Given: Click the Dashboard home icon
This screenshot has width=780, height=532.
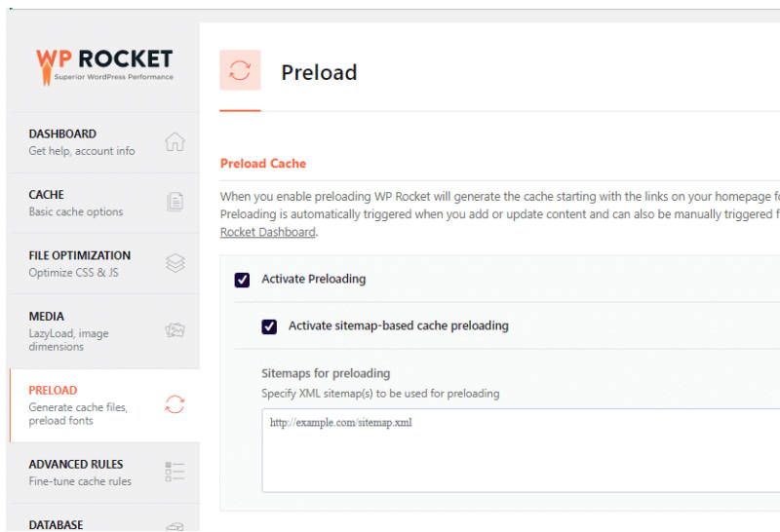Looking at the screenshot, I should [x=175, y=141].
